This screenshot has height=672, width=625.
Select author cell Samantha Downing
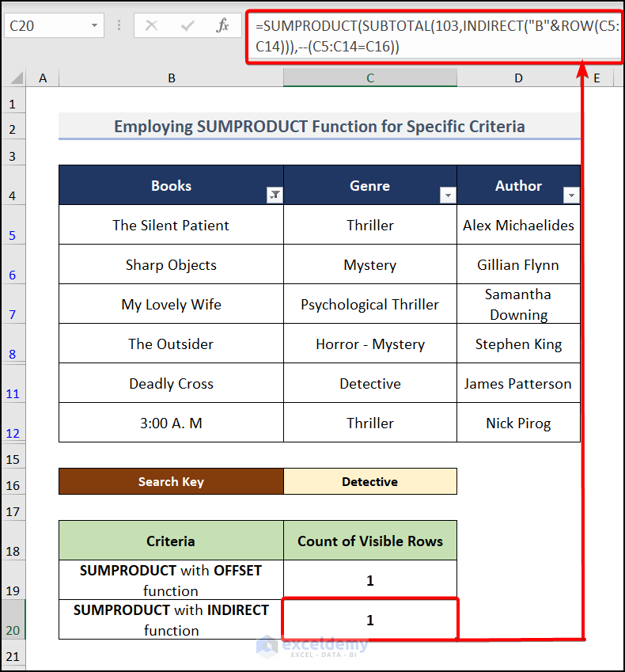(518, 304)
